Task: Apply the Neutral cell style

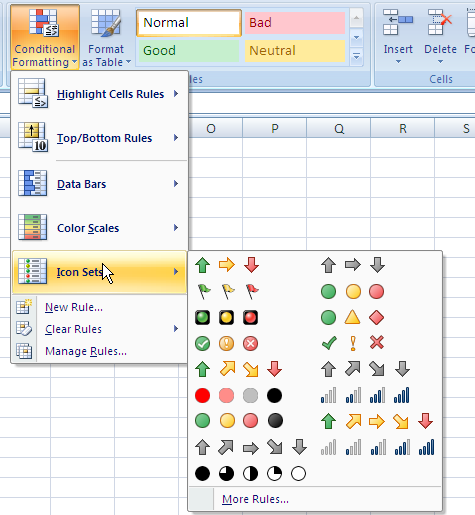Action: (x=295, y=51)
